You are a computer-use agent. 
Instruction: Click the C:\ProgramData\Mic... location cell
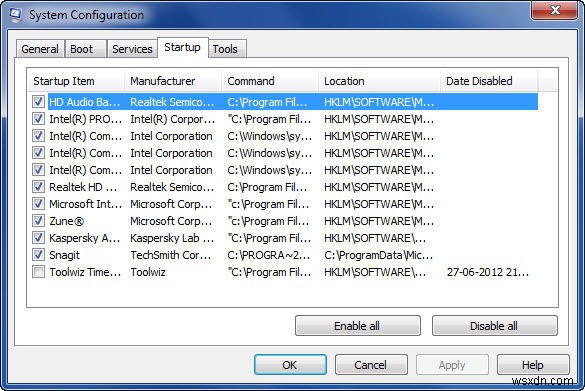click(379, 255)
